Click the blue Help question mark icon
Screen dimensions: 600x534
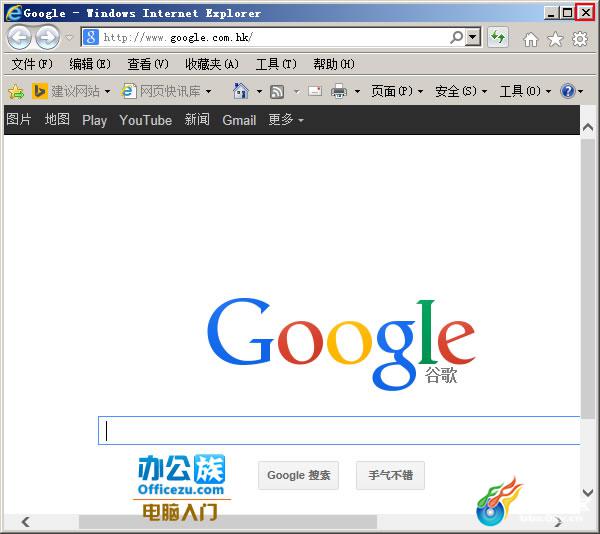coord(567,91)
